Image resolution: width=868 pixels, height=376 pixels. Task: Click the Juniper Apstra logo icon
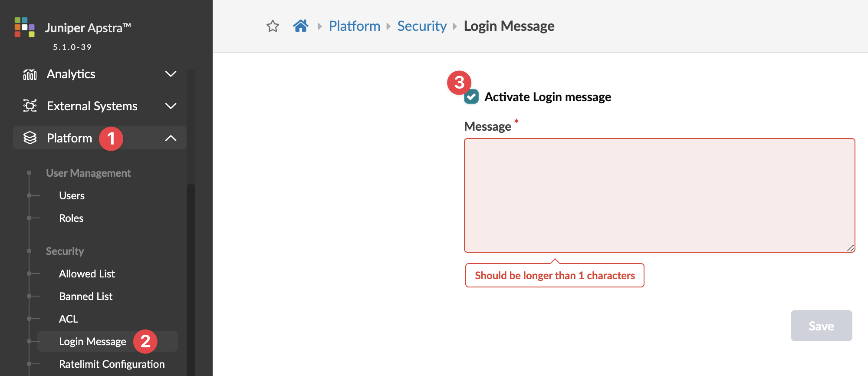tap(24, 27)
